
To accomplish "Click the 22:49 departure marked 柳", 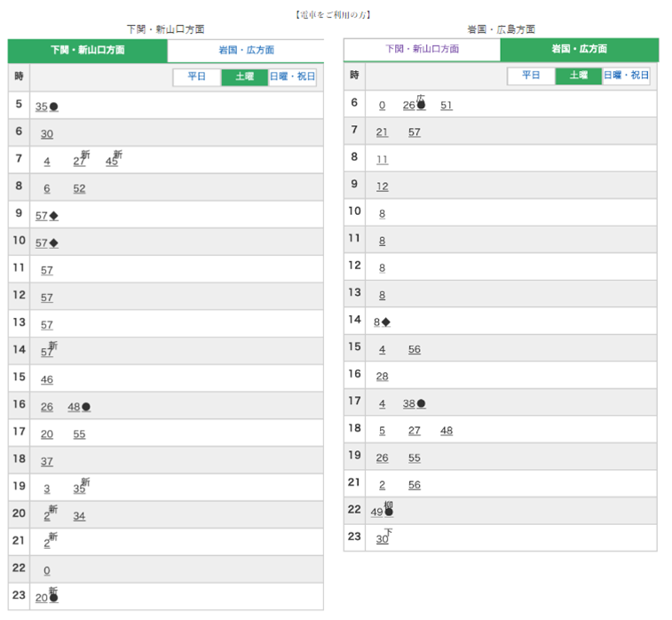I will click(377, 513).
